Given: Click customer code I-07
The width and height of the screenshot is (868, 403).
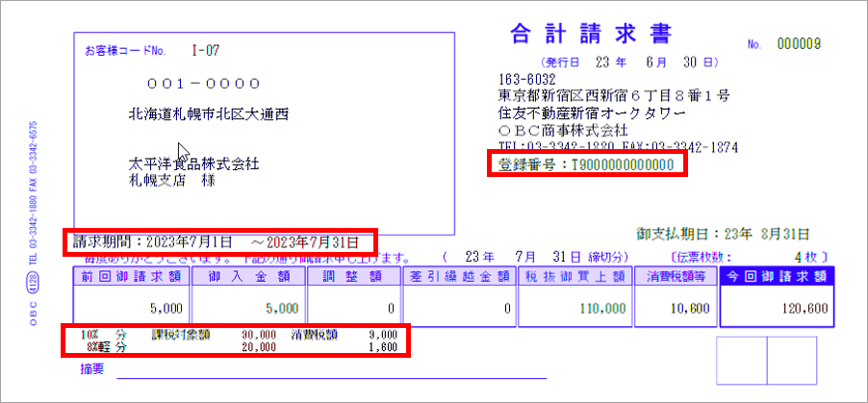Looking at the screenshot, I should (205, 51).
